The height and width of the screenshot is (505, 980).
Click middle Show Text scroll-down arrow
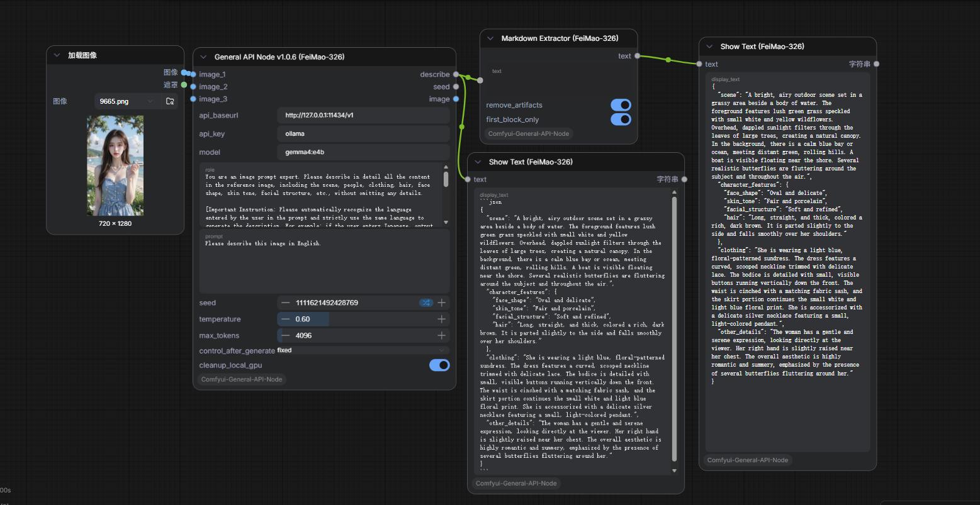click(x=675, y=470)
